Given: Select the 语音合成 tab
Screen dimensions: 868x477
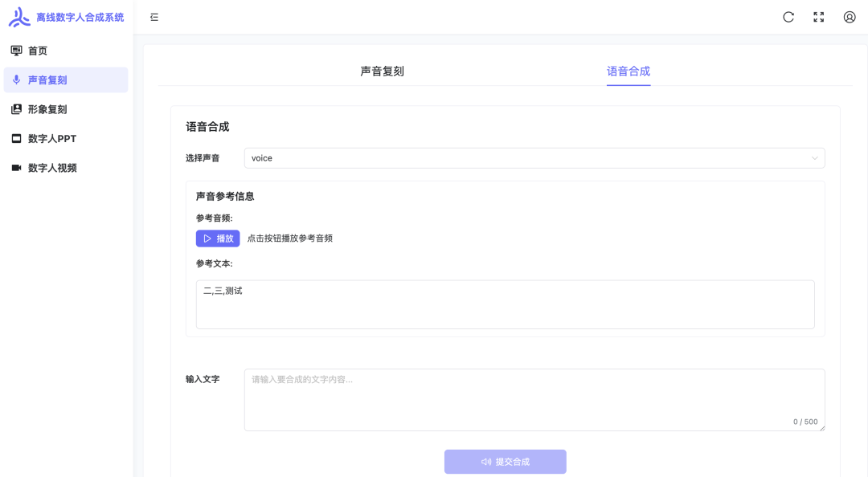Looking at the screenshot, I should (628, 71).
